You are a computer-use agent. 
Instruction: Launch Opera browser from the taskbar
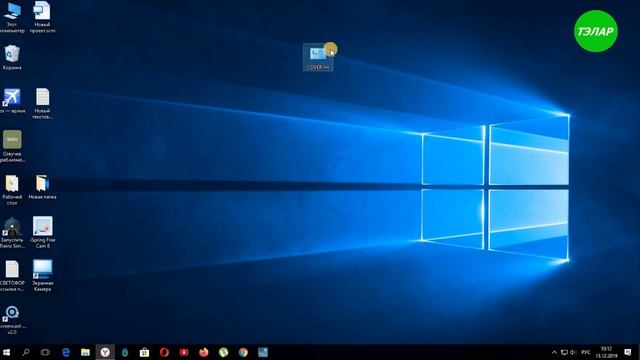[x=164, y=352]
